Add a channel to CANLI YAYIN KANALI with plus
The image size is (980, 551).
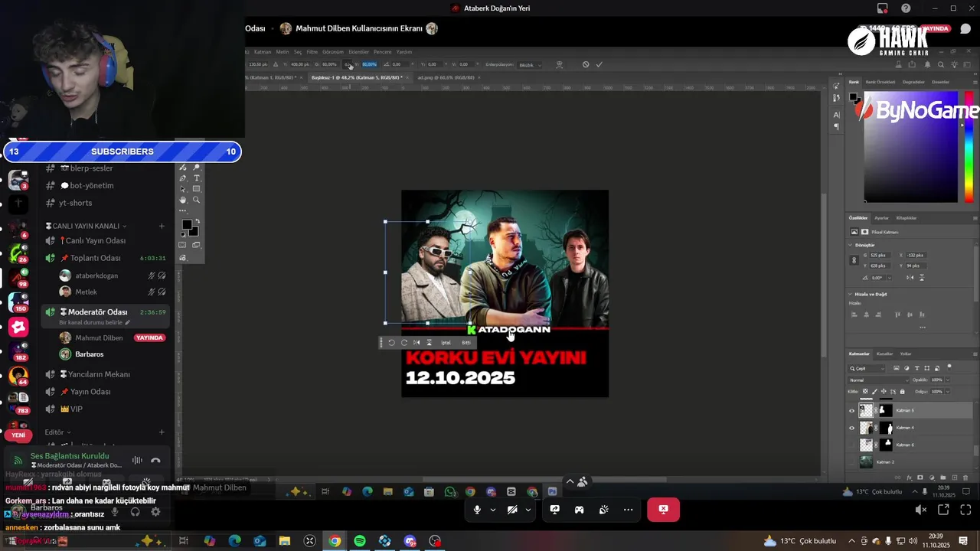coord(162,226)
